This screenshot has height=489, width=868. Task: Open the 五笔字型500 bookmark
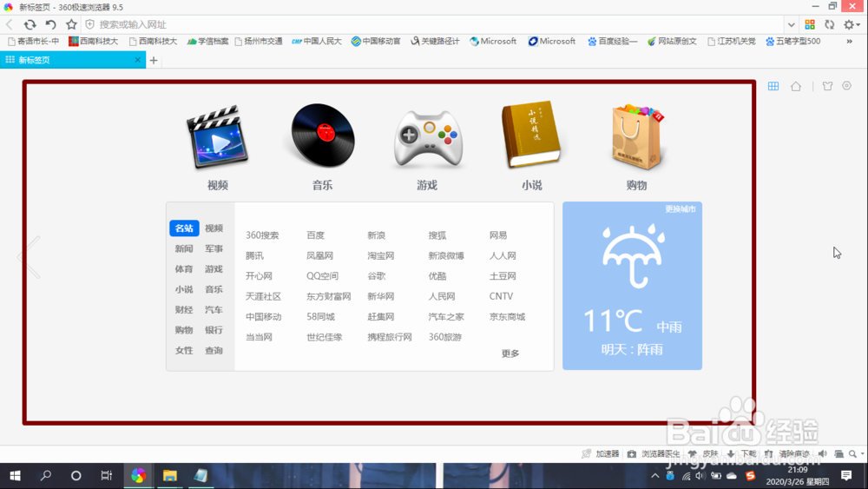(792, 41)
